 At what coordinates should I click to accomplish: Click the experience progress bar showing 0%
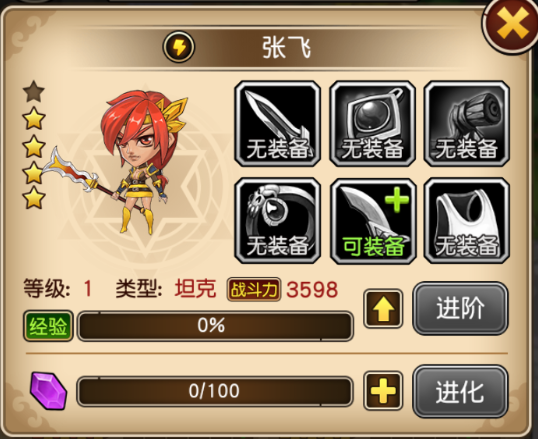[215, 325]
